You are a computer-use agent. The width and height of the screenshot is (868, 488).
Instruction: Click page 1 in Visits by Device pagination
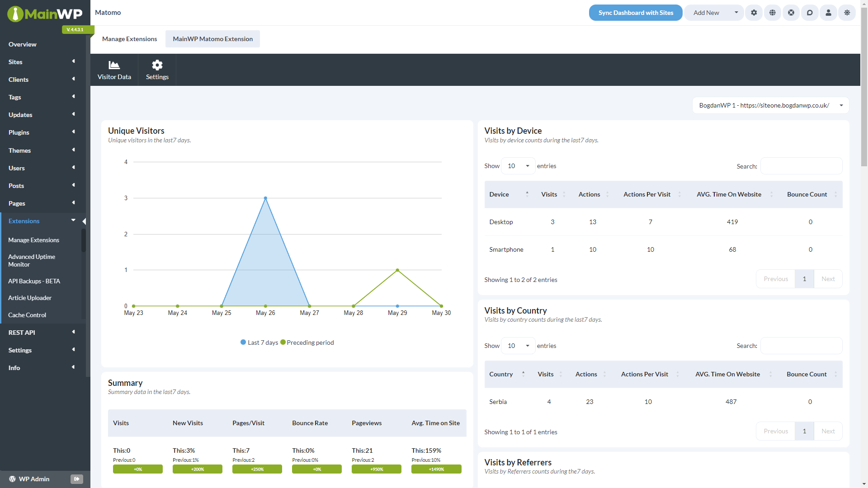pyautogui.click(x=804, y=279)
